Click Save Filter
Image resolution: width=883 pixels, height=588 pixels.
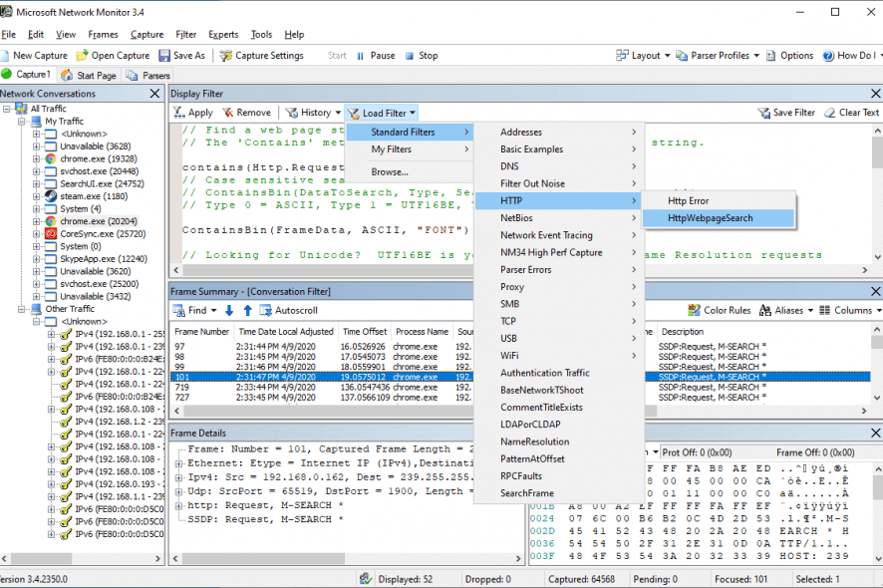pyautogui.click(x=786, y=113)
